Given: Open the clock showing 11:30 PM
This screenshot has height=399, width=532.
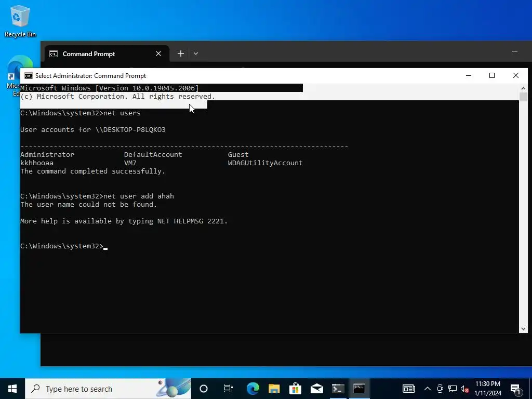Looking at the screenshot, I should 487,389.
